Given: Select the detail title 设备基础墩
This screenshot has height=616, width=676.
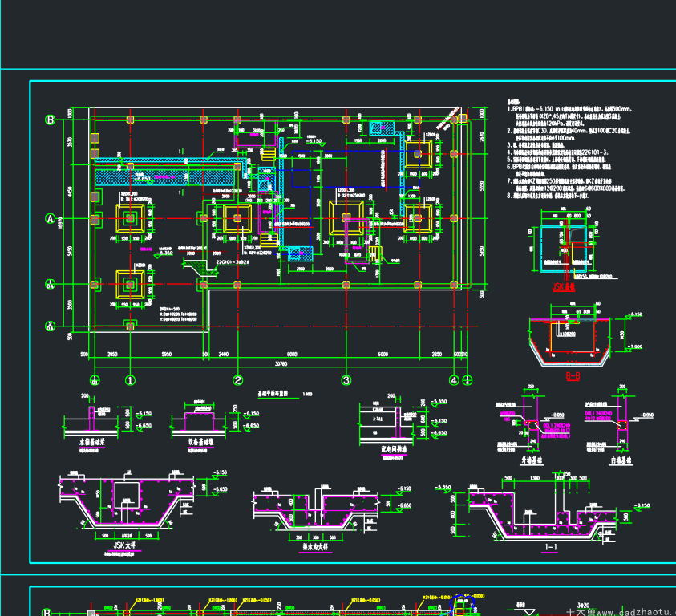Looking at the screenshot, I should pos(201,442).
